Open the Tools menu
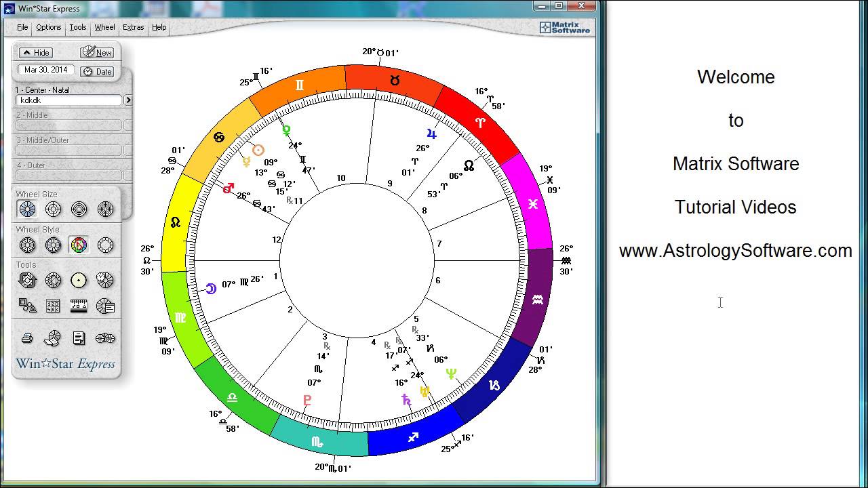Screen dimensions: 868x488 (x=78, y=28)
